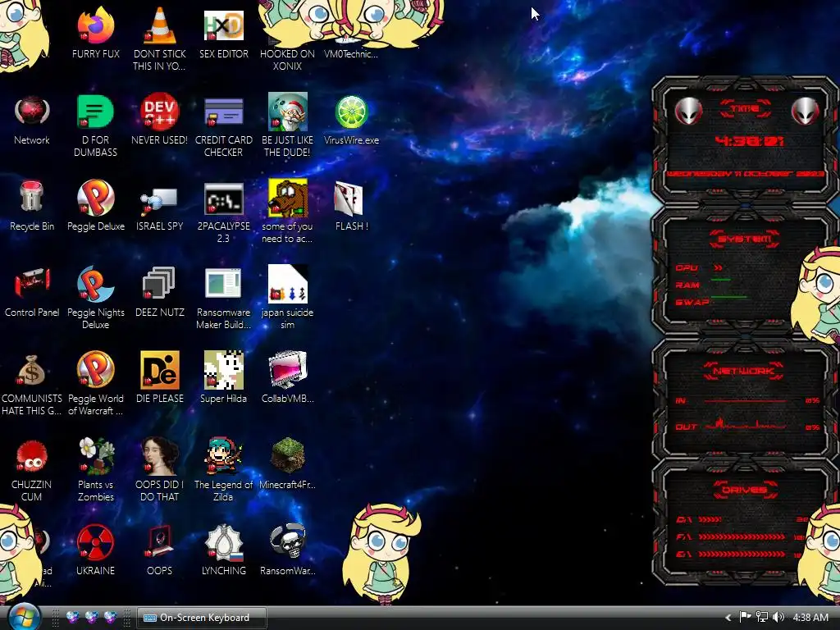Click the second Quick Launch icon

click(92, 617)
